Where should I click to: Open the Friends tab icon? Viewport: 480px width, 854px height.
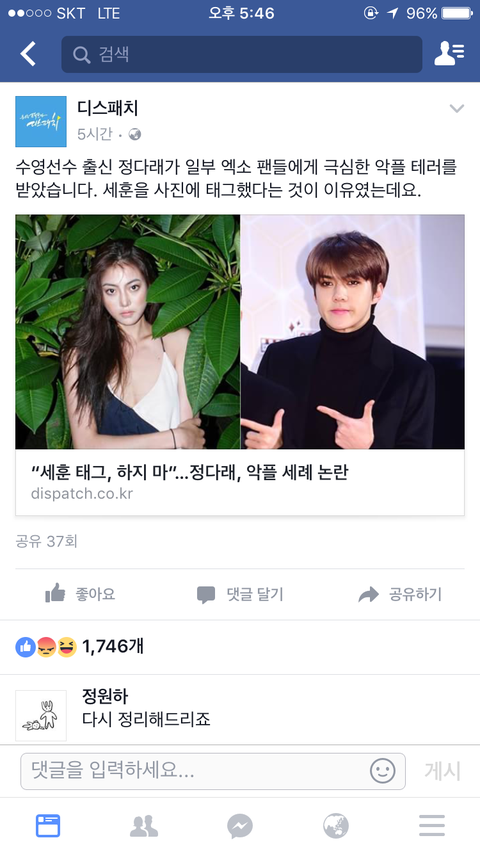(x=144, y=826)
